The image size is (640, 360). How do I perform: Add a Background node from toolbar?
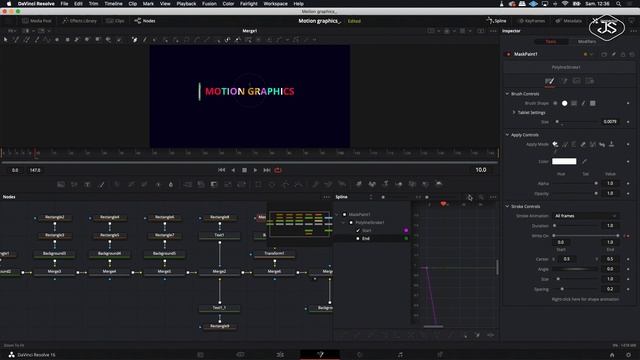tap(61, 184)
